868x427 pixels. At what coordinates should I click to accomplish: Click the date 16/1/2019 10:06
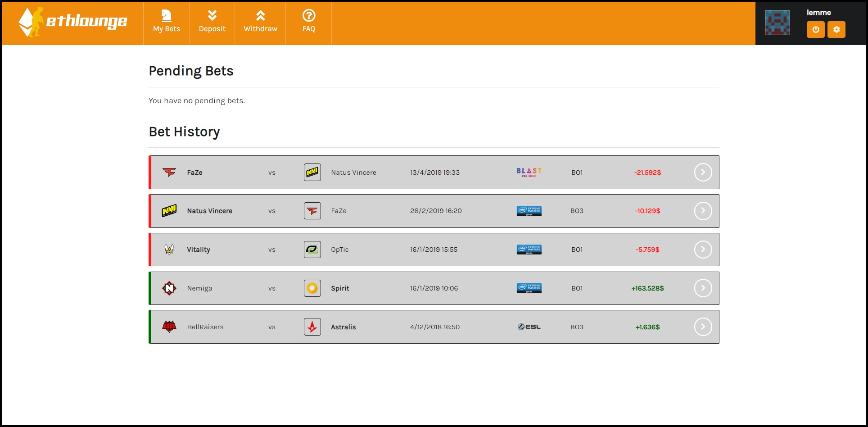click(434, 288)
